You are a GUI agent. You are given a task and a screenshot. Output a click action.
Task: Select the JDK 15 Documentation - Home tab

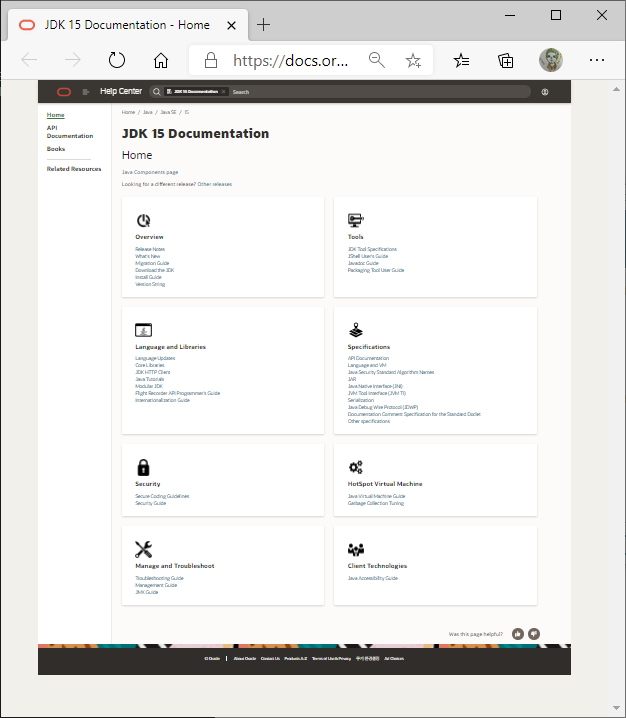[127, 25]
